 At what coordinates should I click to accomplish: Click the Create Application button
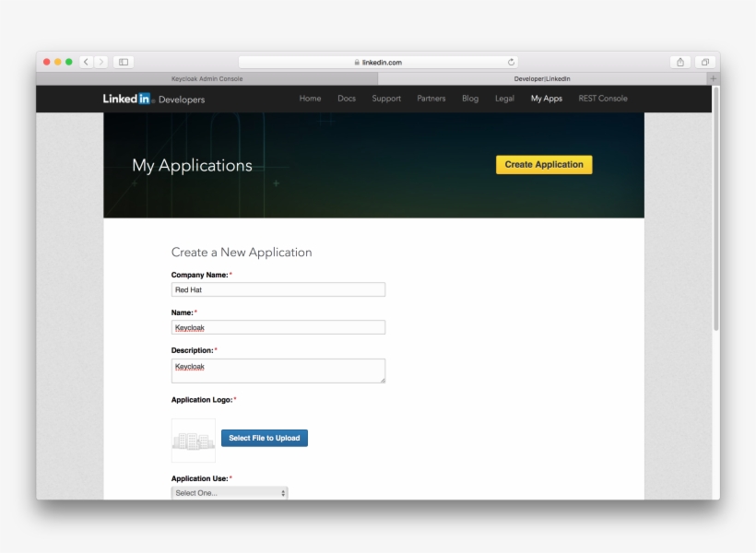pyautogui.click(x=544, y=164)
